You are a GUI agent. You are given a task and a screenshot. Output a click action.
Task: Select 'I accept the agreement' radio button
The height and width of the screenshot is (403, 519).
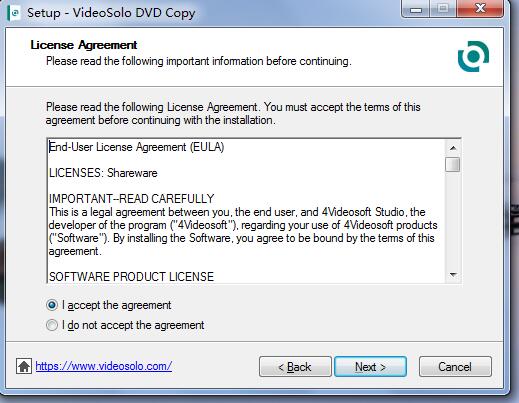point(52,305)
